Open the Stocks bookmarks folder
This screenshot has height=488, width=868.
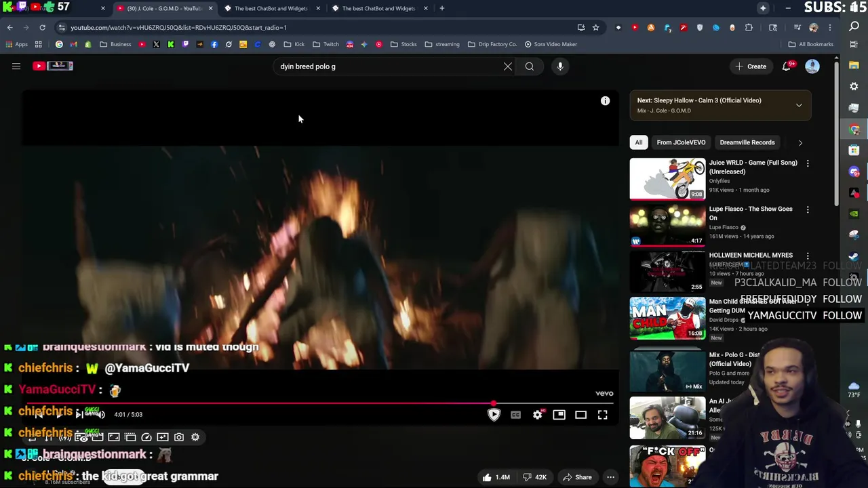(403, 44)
